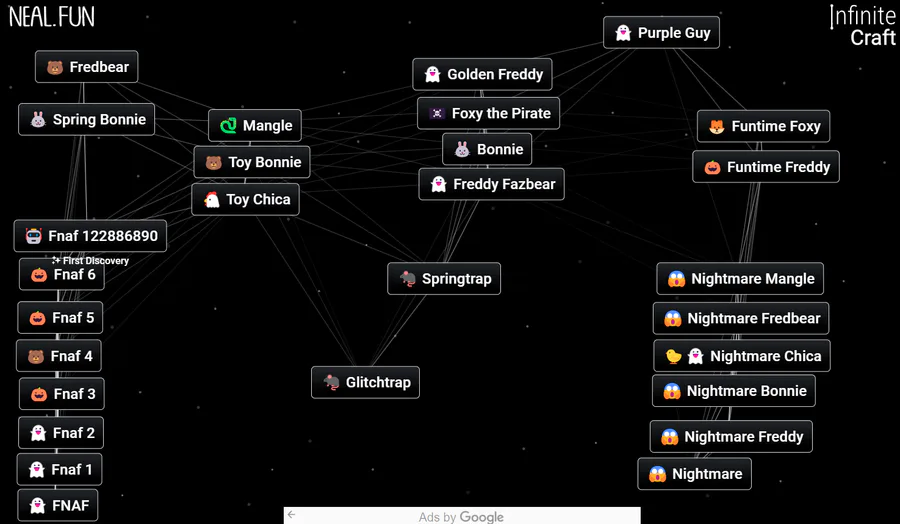The width and height of the screenshot is (900, 524).
Task: Choose the Freddy Fazbear label
Action: tap(505, 184)
